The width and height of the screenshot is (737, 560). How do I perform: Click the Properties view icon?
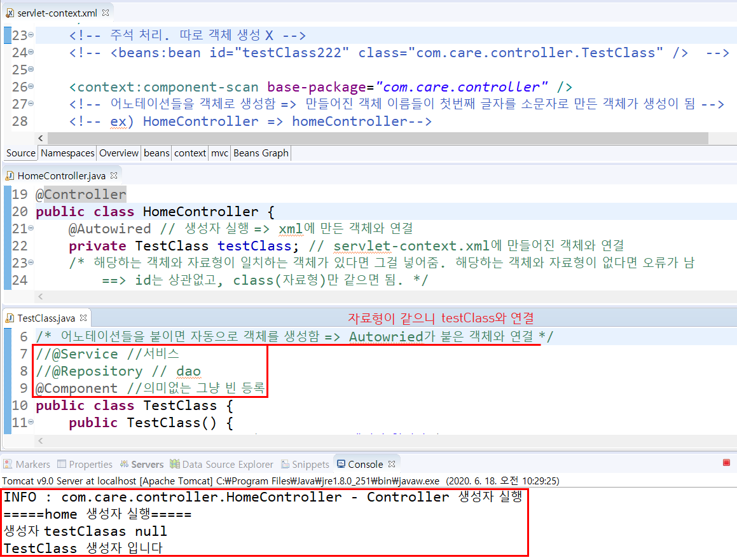point(62,463)
